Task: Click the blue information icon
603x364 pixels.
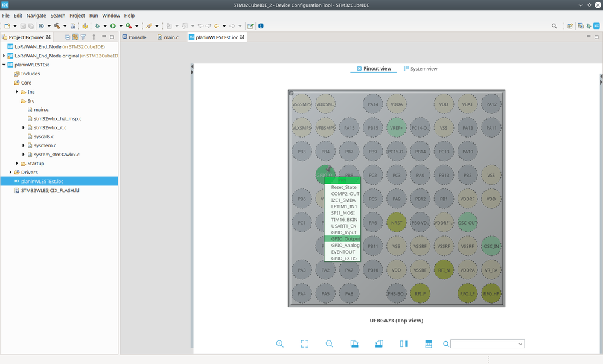Action: pos(261,26)
